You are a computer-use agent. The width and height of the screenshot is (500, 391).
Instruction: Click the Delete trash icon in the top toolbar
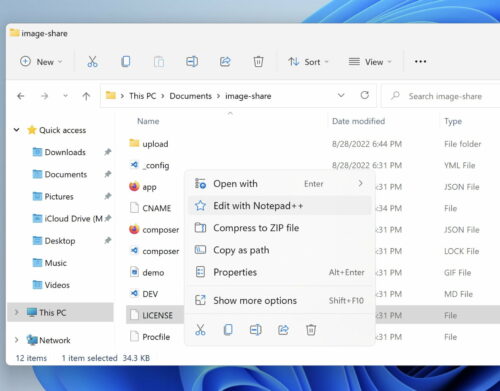[x=258, y=62]
